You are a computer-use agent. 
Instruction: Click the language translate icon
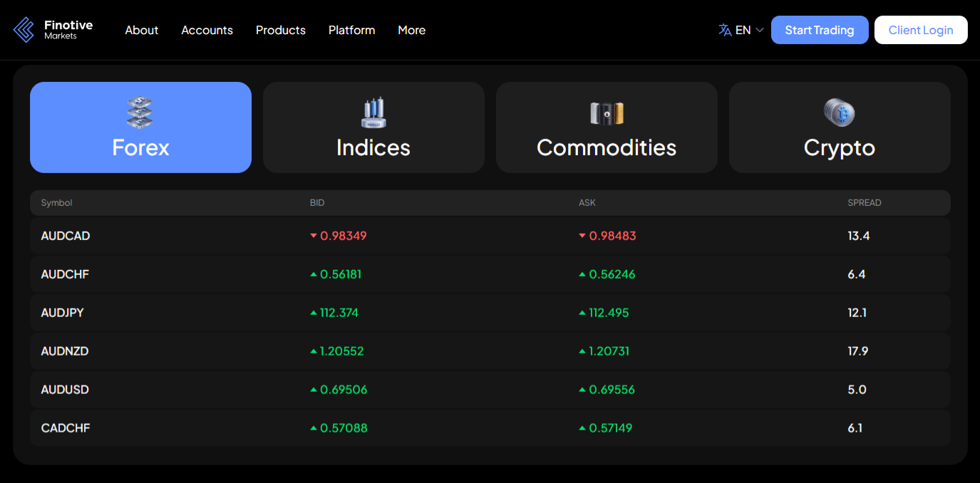(725, 30)
